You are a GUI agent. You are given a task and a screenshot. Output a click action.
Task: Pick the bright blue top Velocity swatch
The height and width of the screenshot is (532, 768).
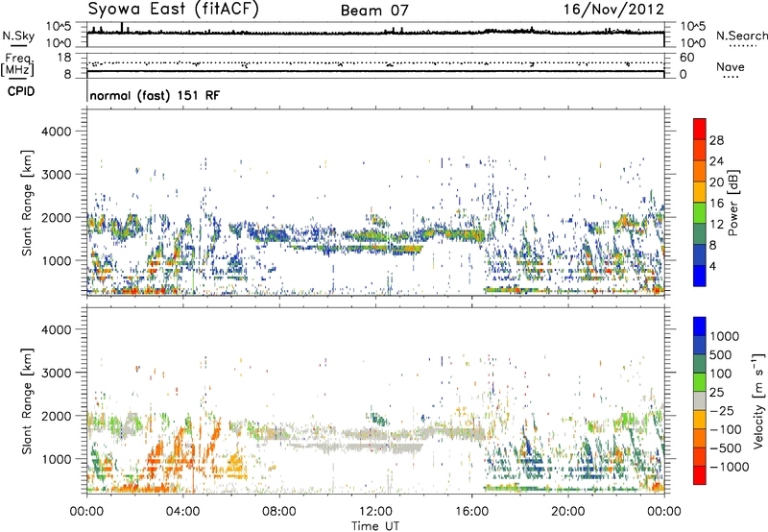click(700, 326)
